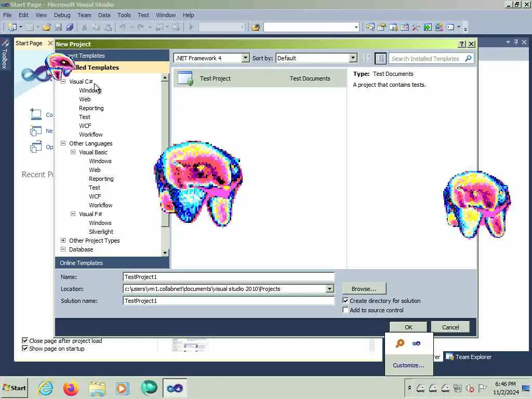Viewport: 532px width, 399px height.
Task: Click the pin auto-hide icon on Start Page panel
Action: click(516, 42)
